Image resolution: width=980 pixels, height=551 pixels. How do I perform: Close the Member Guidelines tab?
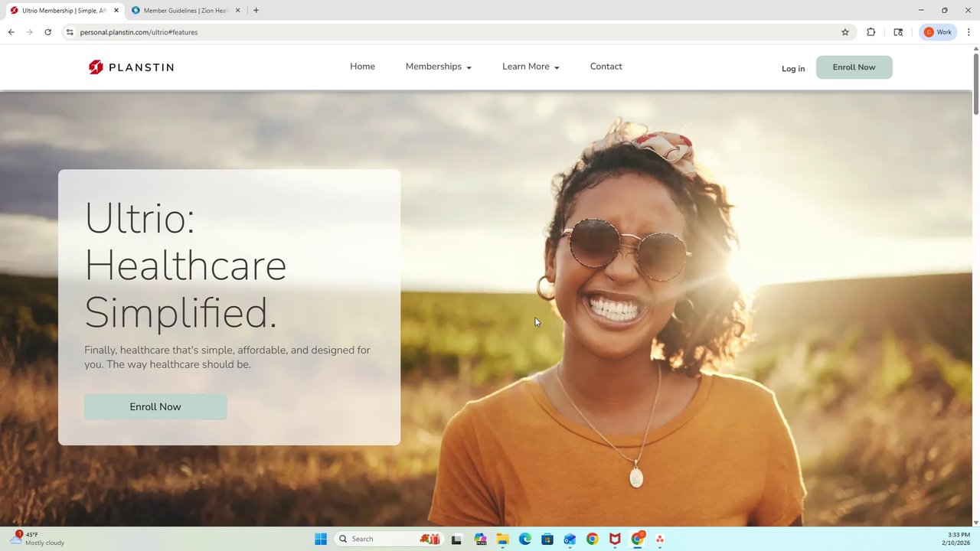tap(237, 11)
